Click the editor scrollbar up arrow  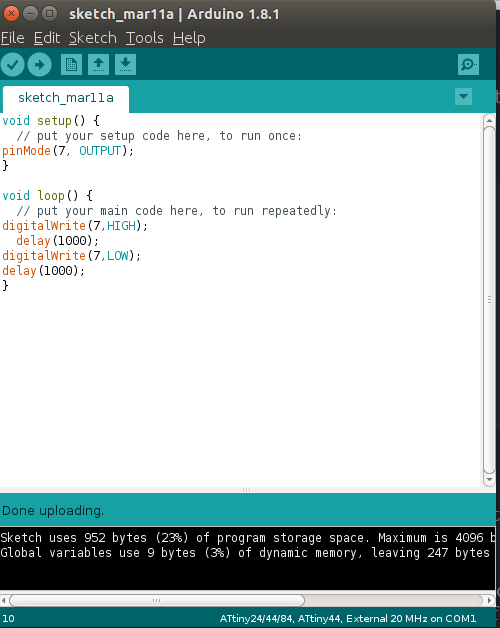(x=489, y=120)
